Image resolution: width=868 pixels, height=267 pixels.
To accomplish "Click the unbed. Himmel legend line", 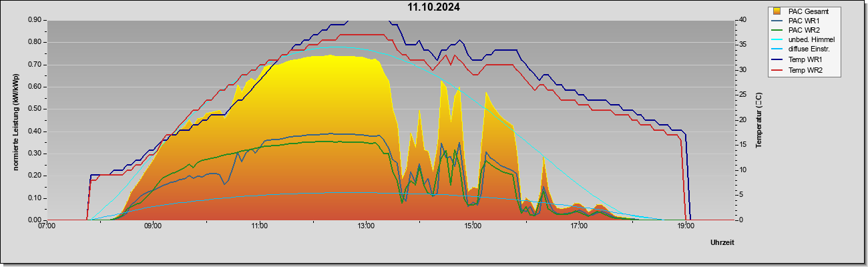I will coord(777,40).
